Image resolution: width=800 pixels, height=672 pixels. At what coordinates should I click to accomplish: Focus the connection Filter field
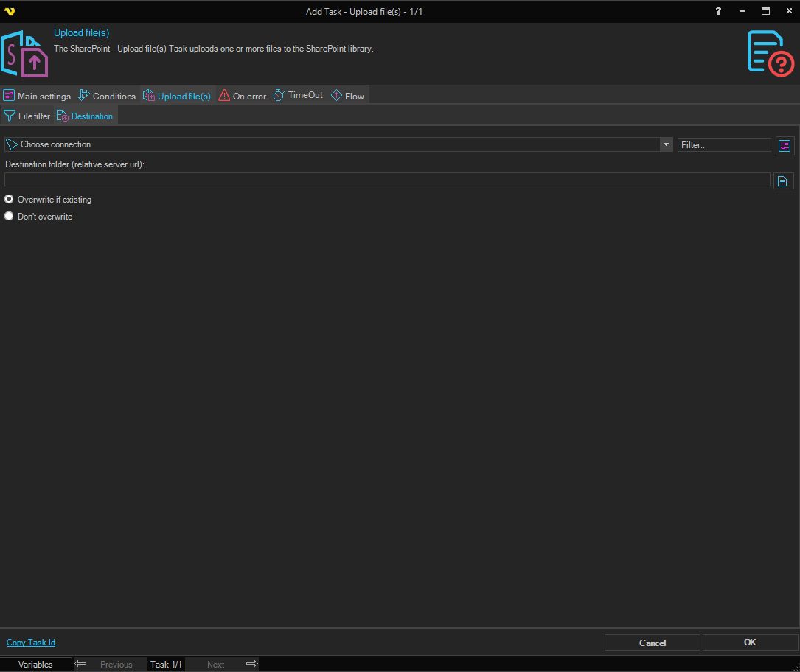(723, 145)
